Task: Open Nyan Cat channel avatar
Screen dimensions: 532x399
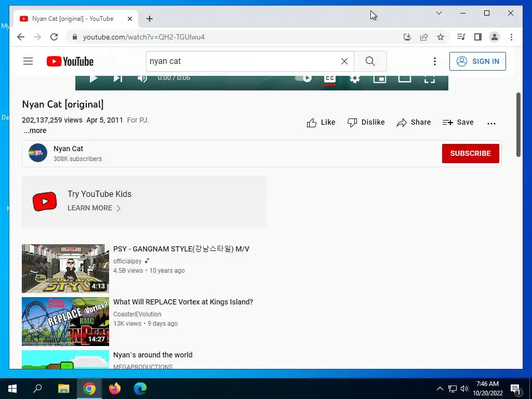Action: pyautogui.click(x=37, y=153)
